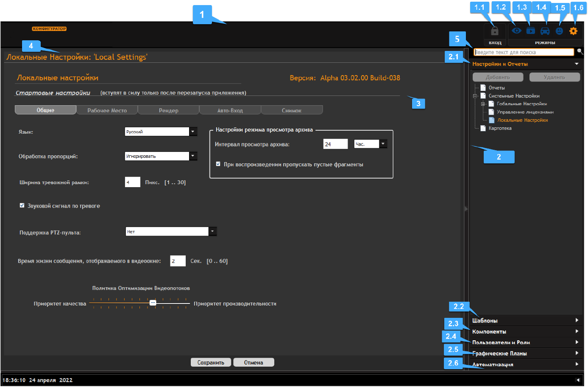Screen dimensions: 588x387
Task: Open the PTZ-пульт support dropdown
Action: point(212,231)
